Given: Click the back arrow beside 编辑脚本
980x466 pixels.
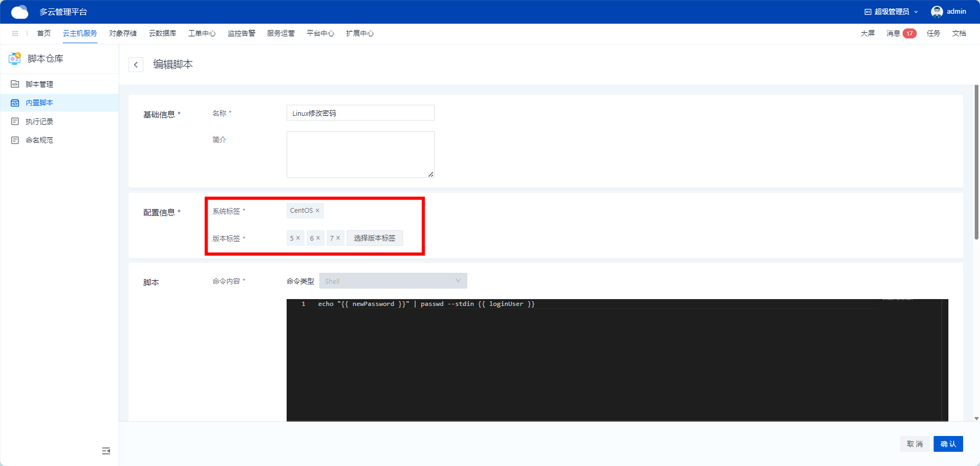Looking at the screenshot, I should 136,65.
